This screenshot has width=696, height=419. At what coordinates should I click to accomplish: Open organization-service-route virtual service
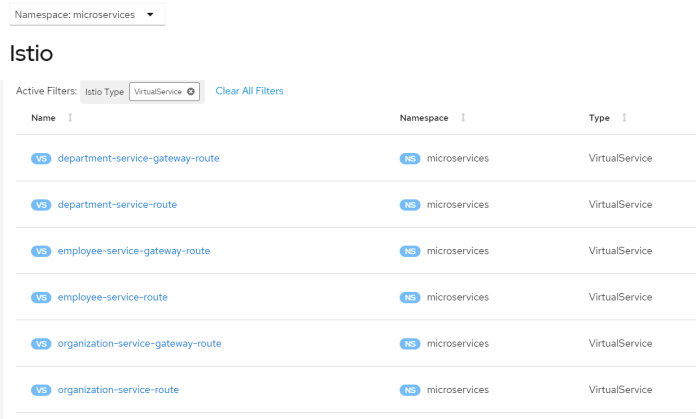pyautogui.click(x=118, y=390)
